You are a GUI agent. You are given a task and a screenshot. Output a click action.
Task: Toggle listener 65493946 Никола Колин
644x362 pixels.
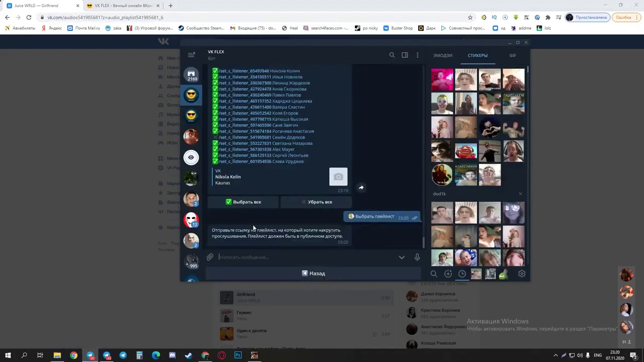[x=244, y=71]
